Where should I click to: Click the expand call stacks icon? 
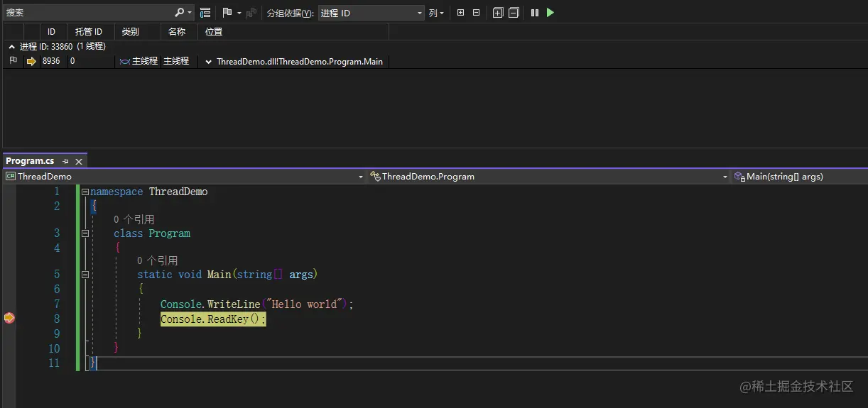[497, 13]
